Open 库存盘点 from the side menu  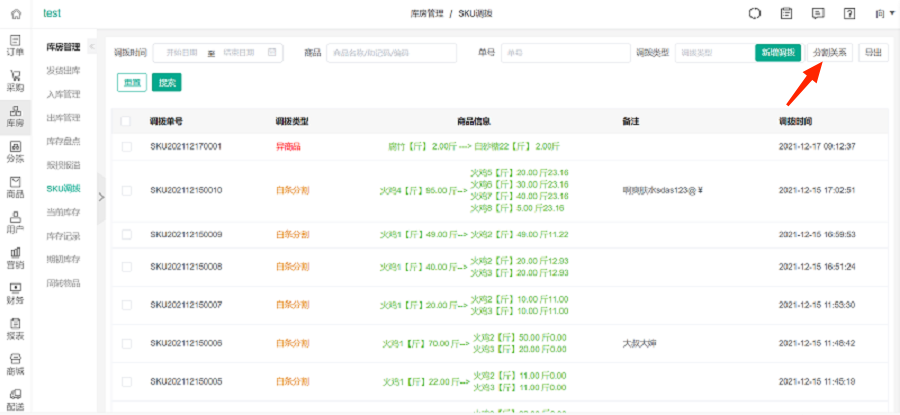click(63, 142)
